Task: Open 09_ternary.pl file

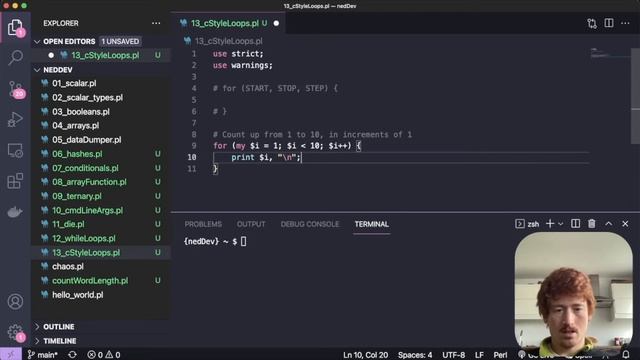Action: click(76, 196)
